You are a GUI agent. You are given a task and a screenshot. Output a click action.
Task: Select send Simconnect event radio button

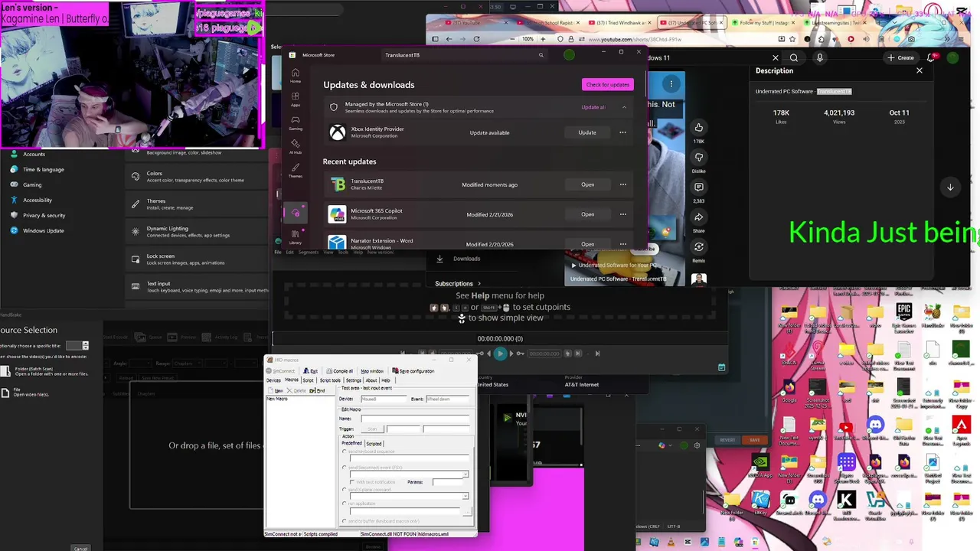point(344,468)
